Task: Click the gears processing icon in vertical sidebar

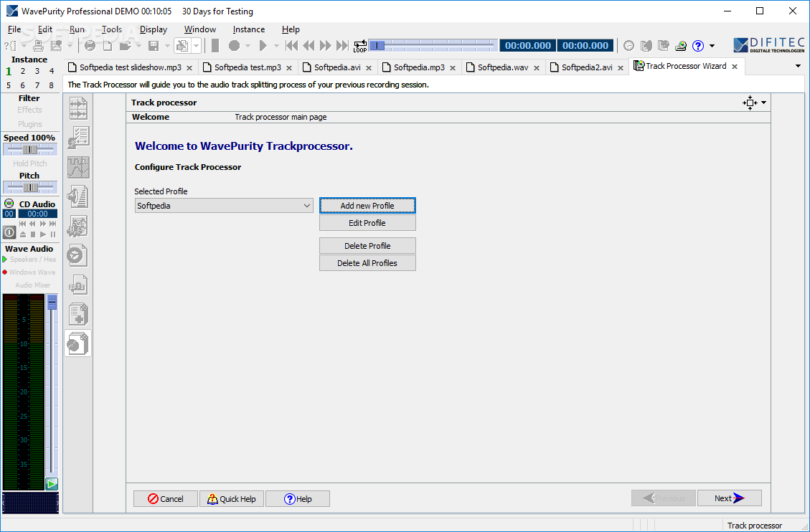Action: pyautogui.click(x=78, y=226)
